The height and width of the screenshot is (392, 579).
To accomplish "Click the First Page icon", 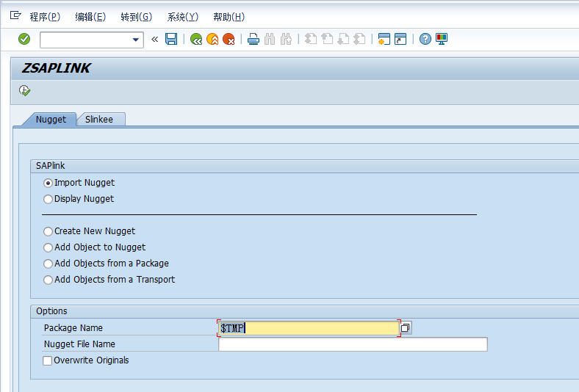I will tap(311, 39).
